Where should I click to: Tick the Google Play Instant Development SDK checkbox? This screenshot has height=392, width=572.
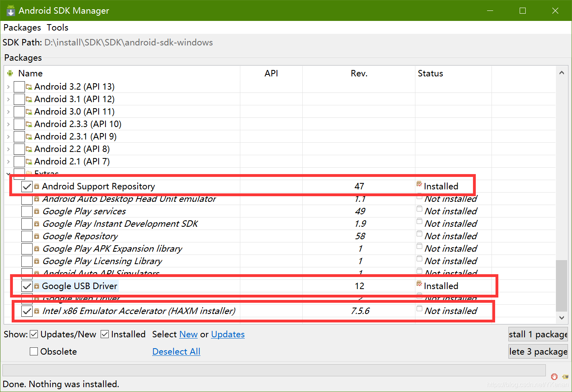pyautogui.click(x=27, y=224)
